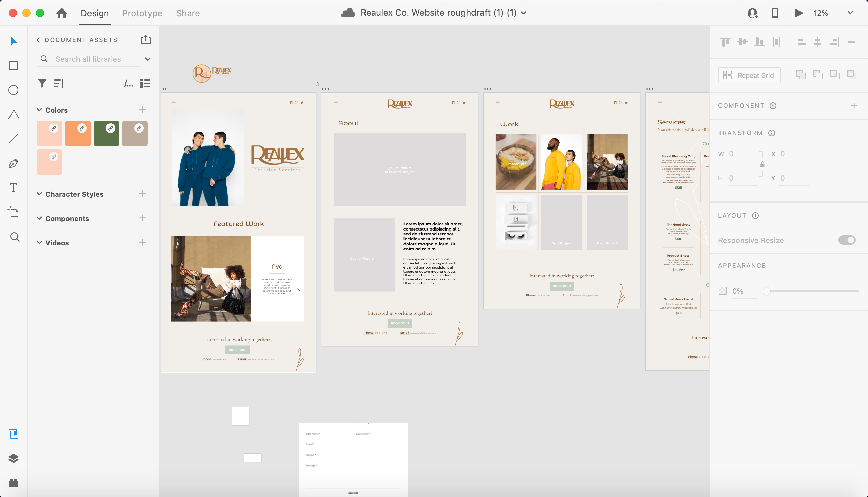Switch assets to list view

click(145, 83)
